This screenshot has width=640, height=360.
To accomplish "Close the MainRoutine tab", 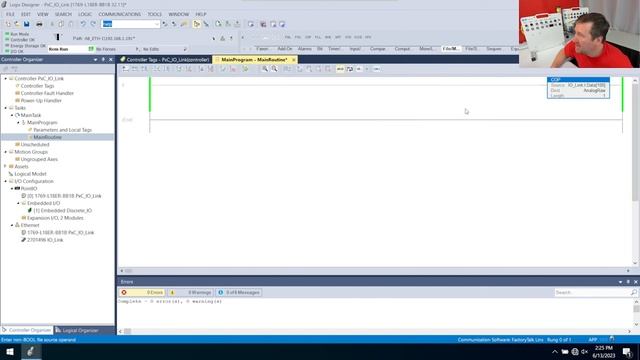I will pyautogui.click(x=293, y=60).
